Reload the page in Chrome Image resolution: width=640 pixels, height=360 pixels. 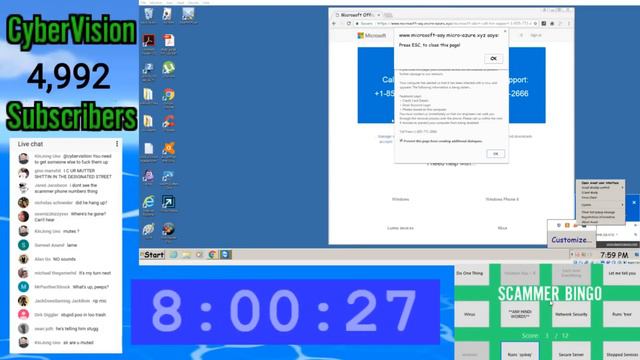pyautogui.click(x=349, y=24)
